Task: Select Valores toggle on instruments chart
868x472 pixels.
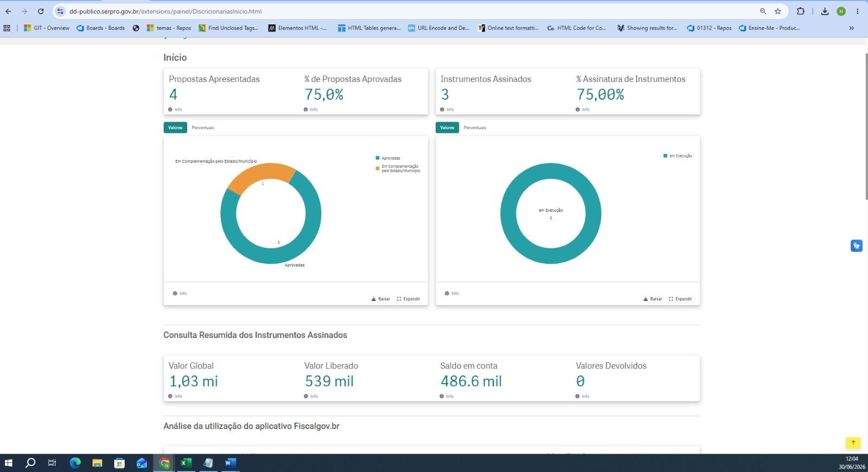Action: tap(447, 127)
